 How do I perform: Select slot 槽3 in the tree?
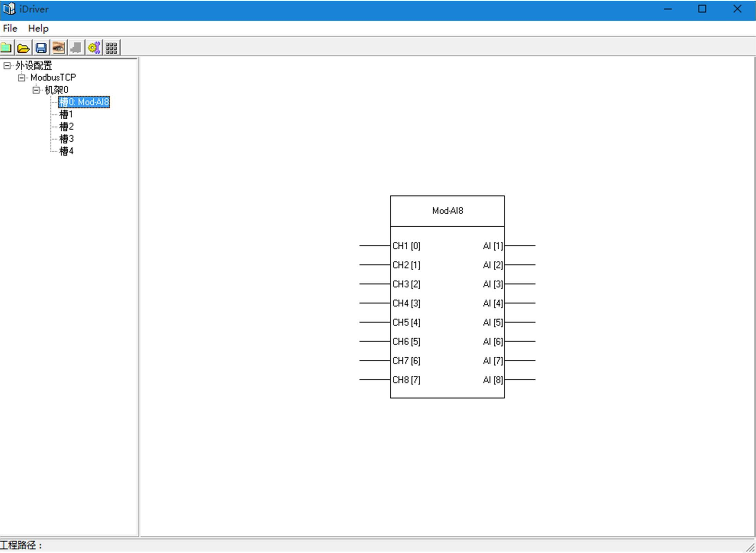[x=66, y=139]
